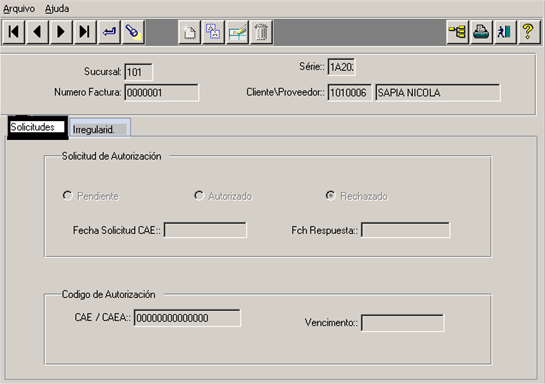Click the Sucursal label
The width and height of the screenshot is (545, 384).
[103, 72]
